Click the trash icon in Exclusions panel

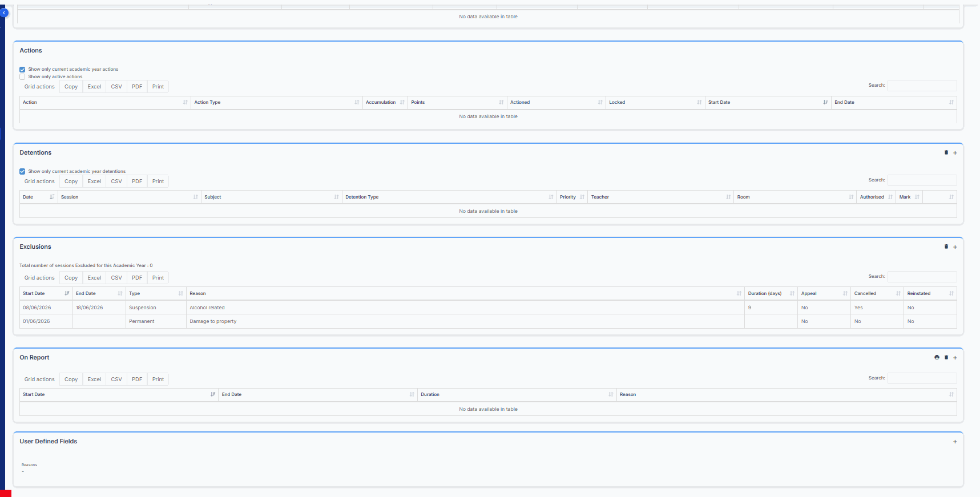pyautogui.click(x=946, y=247)
